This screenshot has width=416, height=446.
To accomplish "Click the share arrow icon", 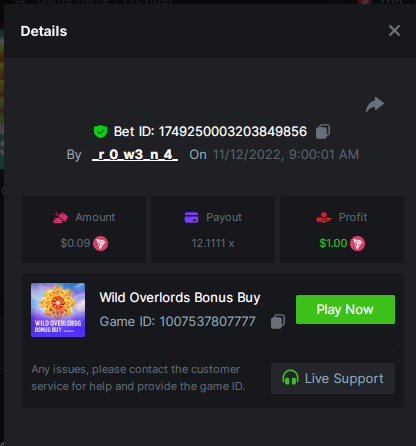I will point(375,104).
